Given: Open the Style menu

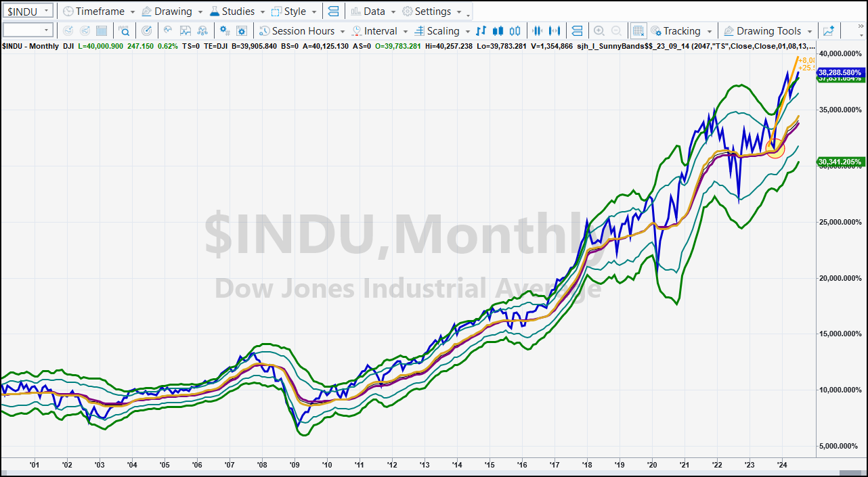Looking at the screenshot, I should click(x=293, y=12).
